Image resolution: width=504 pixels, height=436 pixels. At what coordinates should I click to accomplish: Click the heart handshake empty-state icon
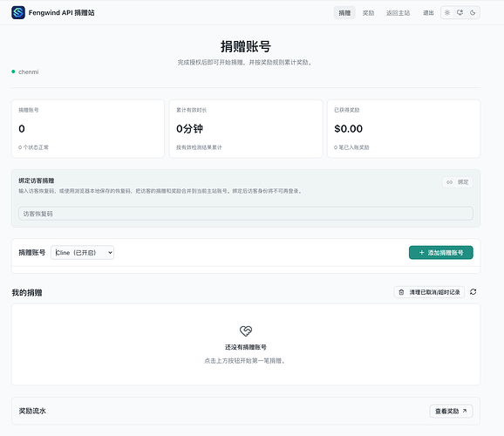click(x=246, y=330)
